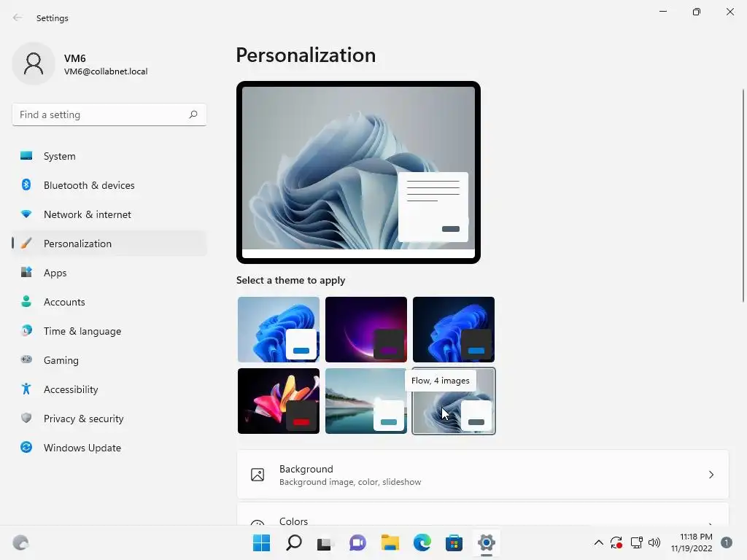The width and height of the screenshot is (747, 560).
Task: Go to Bluetooth & devices
Action: [109, 184]
